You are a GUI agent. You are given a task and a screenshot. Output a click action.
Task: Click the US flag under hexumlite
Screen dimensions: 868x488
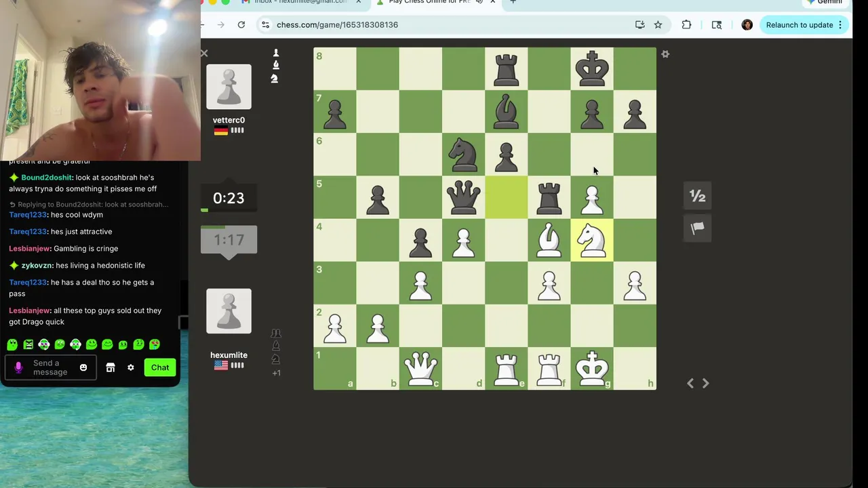point(221,365)
